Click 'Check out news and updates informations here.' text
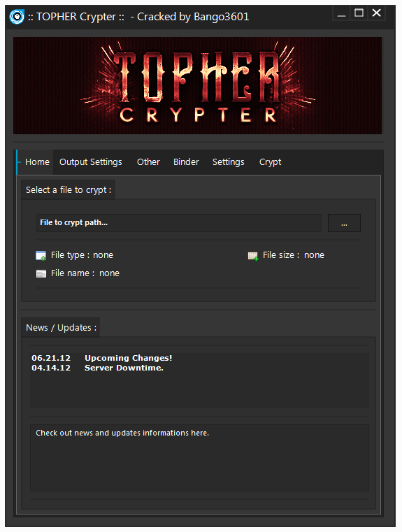The height and width of the screenshot is (532, 402). (122, 433)
